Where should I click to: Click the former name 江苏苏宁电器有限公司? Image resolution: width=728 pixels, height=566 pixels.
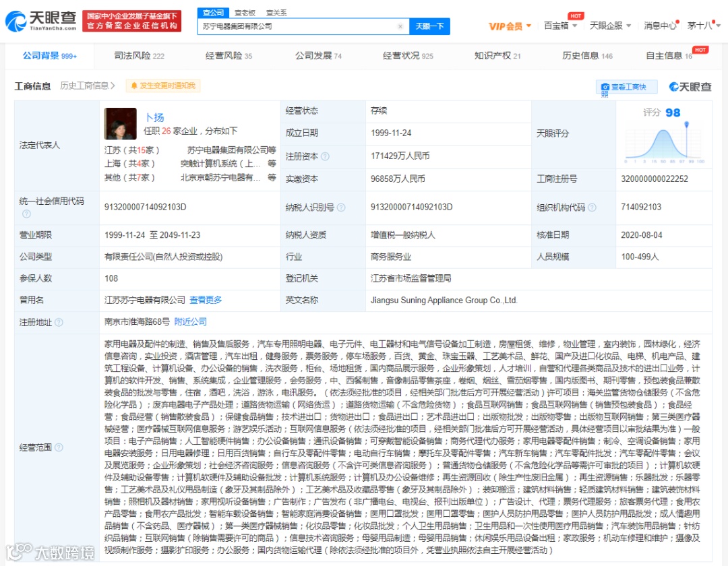click(144, 300)
